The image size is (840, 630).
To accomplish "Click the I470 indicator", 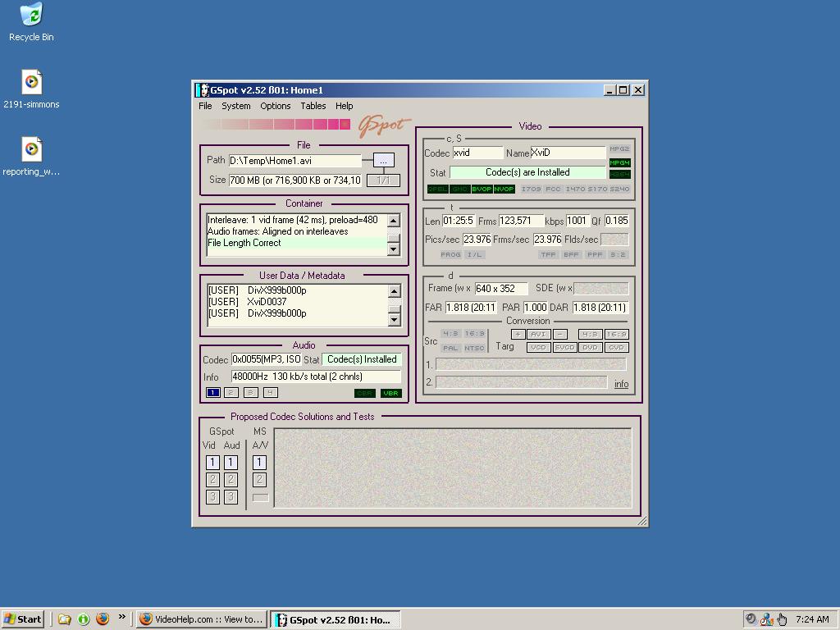I will coord(575,189).
